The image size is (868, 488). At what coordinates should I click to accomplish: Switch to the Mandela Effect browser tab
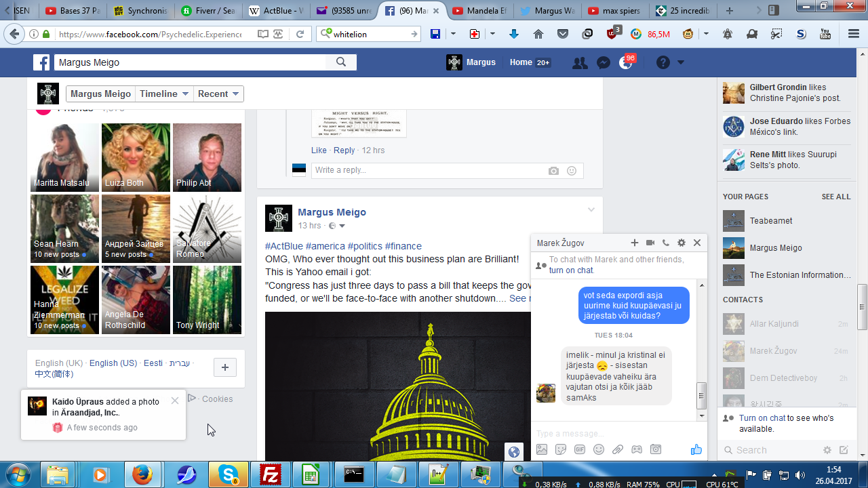pyautogui.click(x=479, y=11)
